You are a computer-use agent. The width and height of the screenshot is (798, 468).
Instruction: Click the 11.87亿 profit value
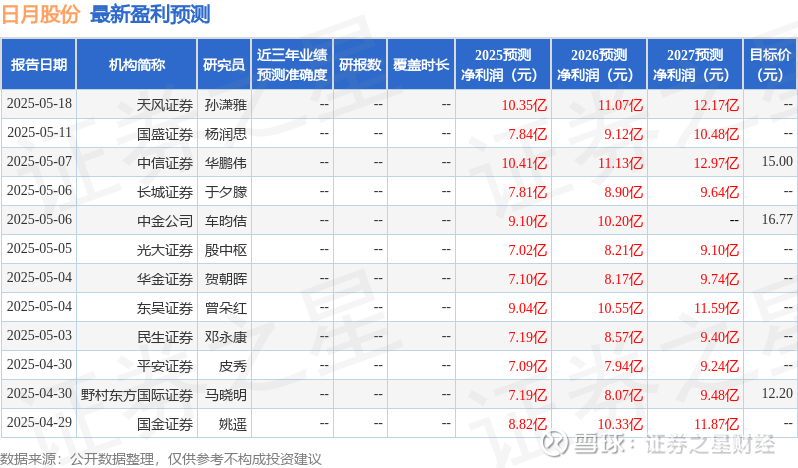coord(716,424)
